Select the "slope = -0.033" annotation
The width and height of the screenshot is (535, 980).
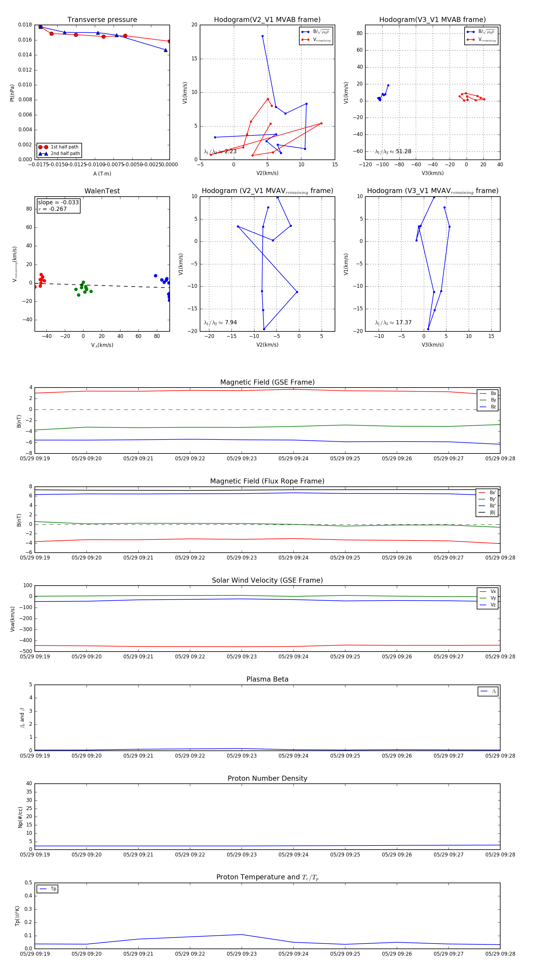[x=58, y=203]
